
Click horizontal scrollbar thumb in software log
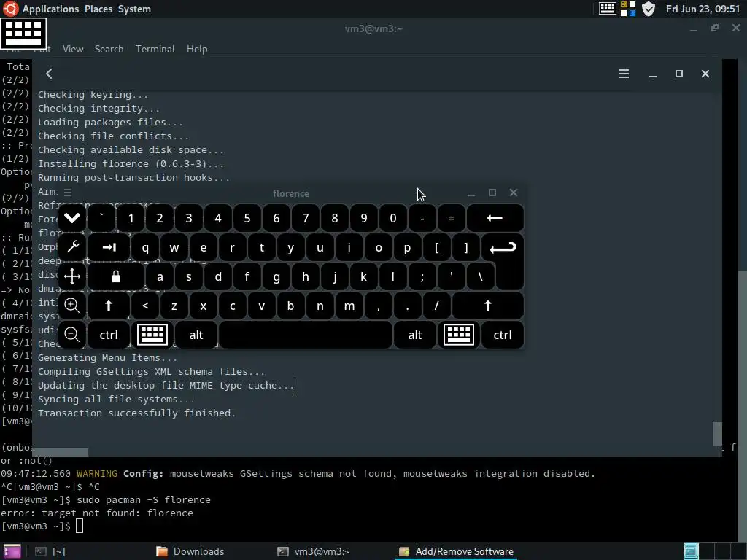(61, 451)
